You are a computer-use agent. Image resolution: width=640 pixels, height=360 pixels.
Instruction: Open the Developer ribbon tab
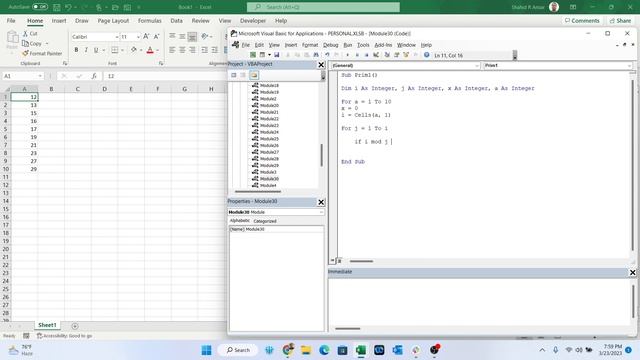253,20
